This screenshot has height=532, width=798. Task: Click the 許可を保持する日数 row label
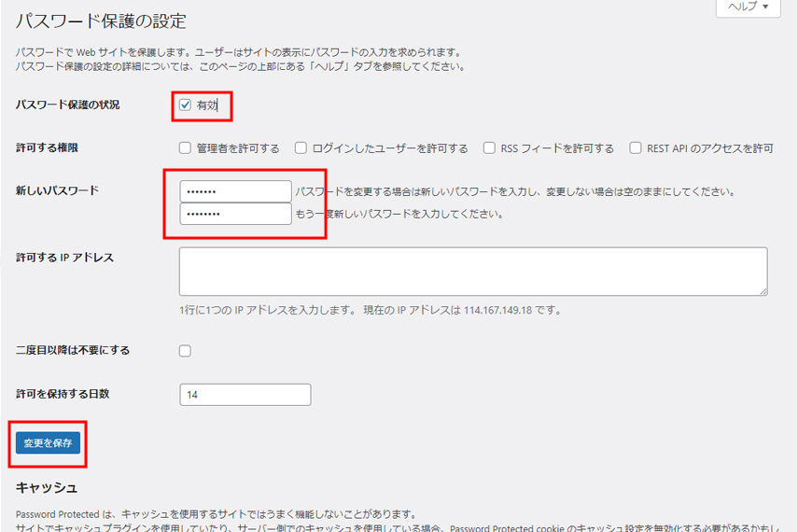click(63, 394)
